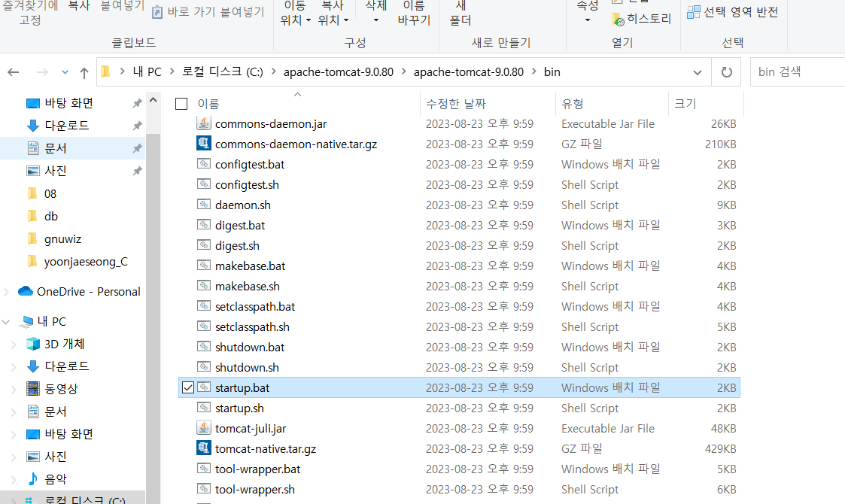
Task: Open OneDrive - Personal in sidebar
Action: coord(88,292)
